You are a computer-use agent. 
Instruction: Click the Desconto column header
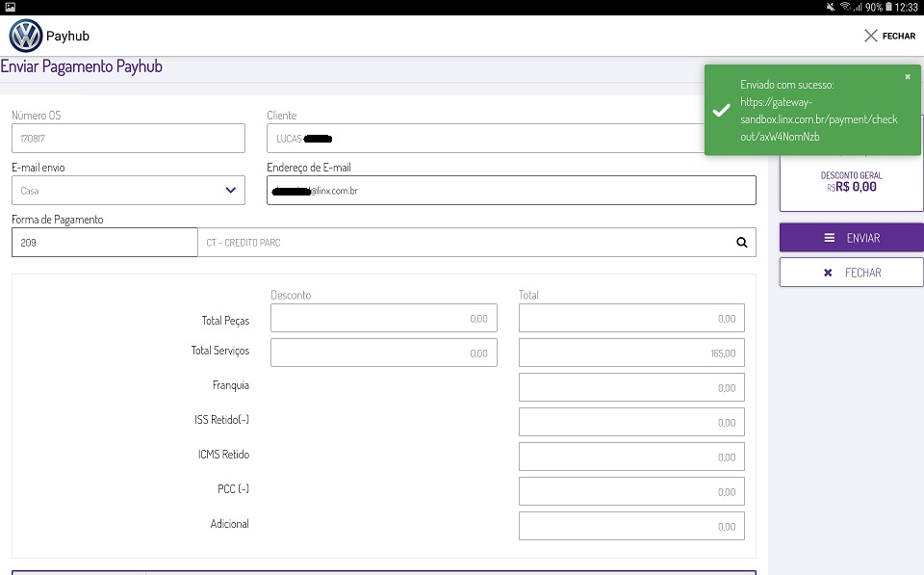click(291, 295)
